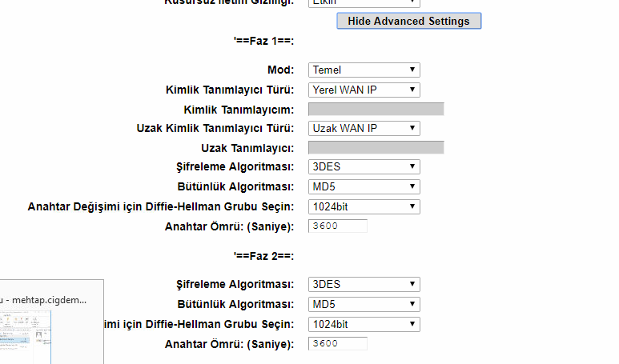The width and height of the screenshot is (619, 364).
Task: Open Faz 2 Bütünlük Algoritması dropdown
Action: click(364, 304)
